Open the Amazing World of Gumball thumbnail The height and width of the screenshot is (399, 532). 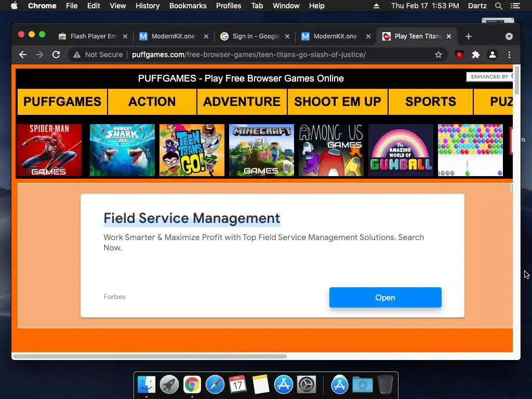[401, 150]
